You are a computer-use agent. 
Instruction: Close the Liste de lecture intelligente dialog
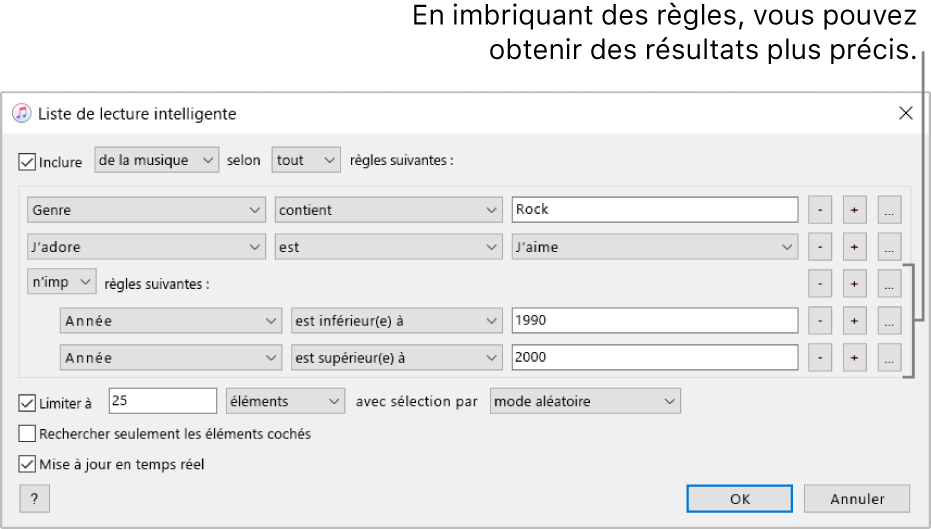[x=905, y=113]
